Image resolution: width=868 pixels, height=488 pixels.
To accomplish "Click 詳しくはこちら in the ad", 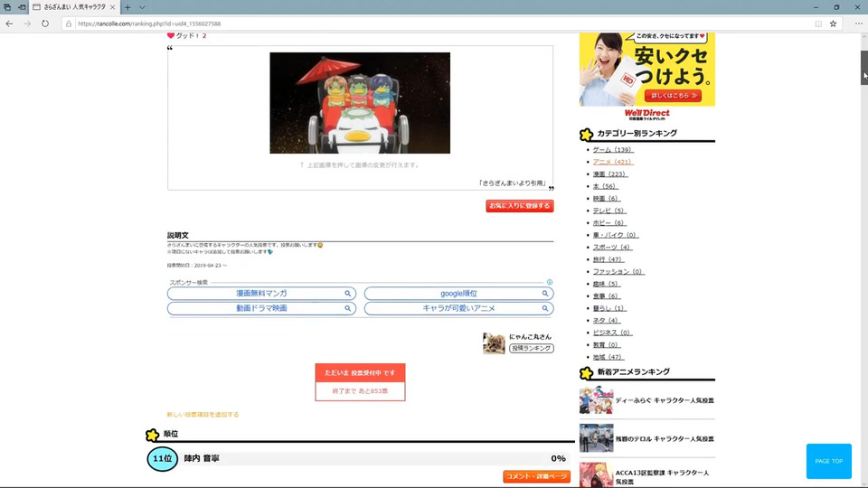I will click(673, 96).
